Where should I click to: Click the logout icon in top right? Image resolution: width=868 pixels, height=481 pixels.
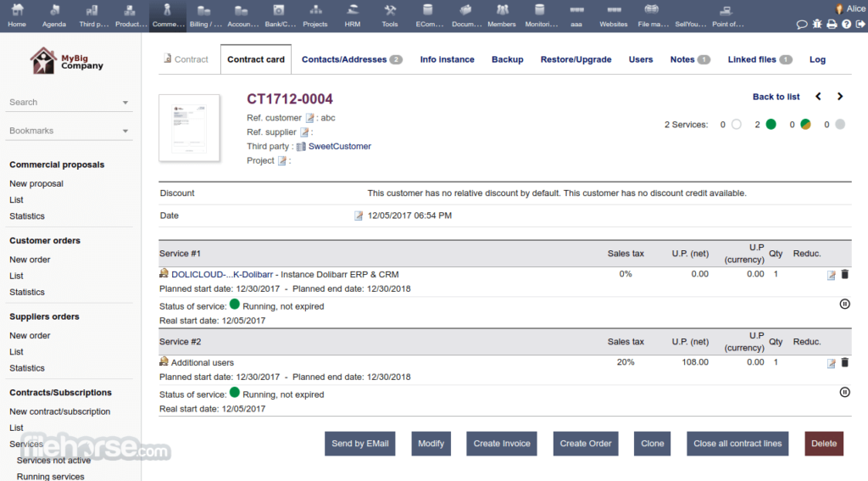(x=860, y=24)
